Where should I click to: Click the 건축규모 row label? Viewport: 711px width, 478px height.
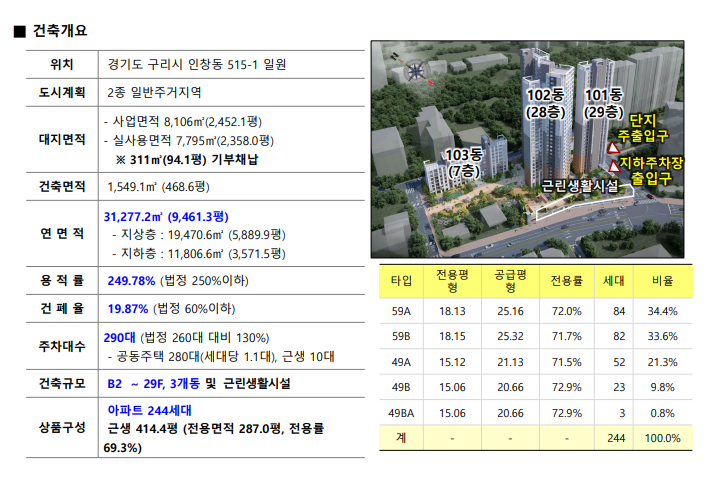pyautogui.click(x=62, y=384)
